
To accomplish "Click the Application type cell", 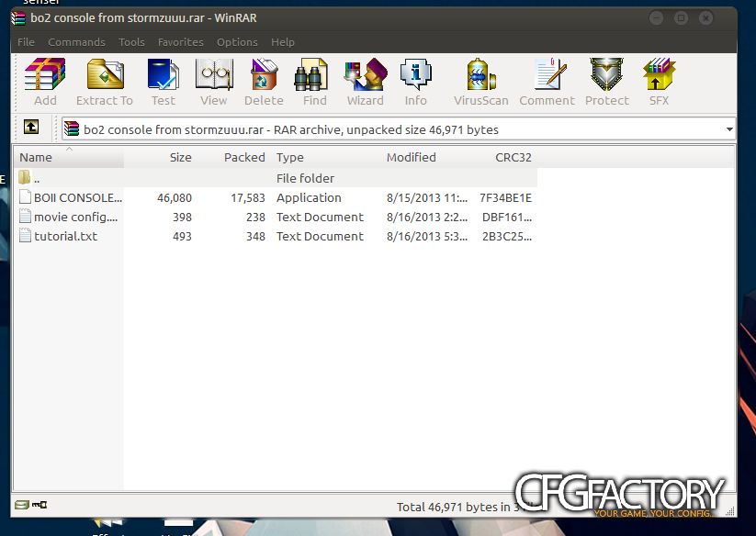I will point(309,197).
